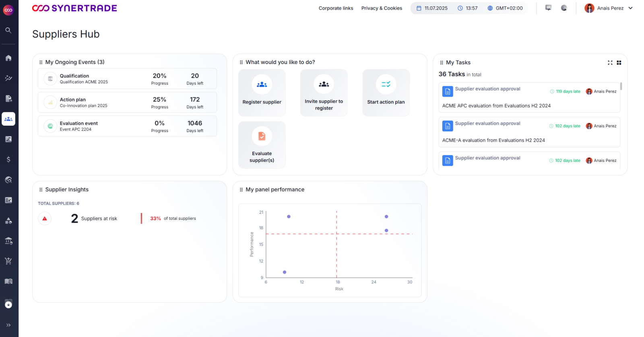Open Privacy & Cookies link
Screen dimensions: 644x337
(x=382, y=8)
